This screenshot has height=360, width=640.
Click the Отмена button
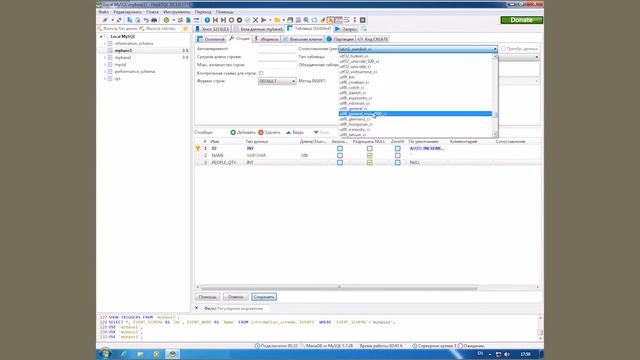(236, 297)
